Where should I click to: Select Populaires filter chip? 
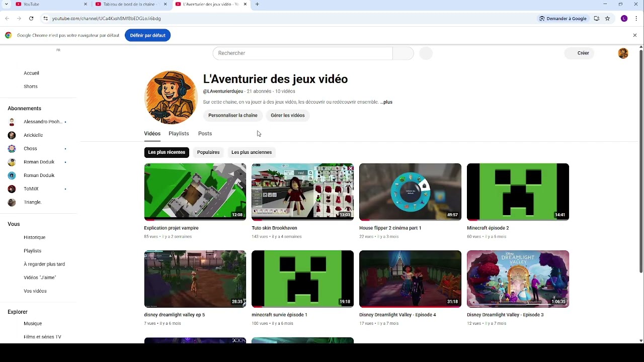208,152
